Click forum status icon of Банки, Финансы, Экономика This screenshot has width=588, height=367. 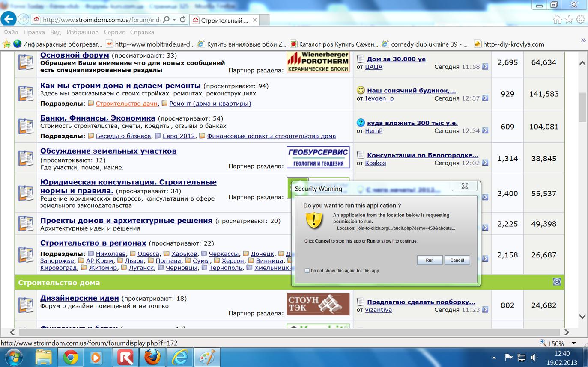26,126
